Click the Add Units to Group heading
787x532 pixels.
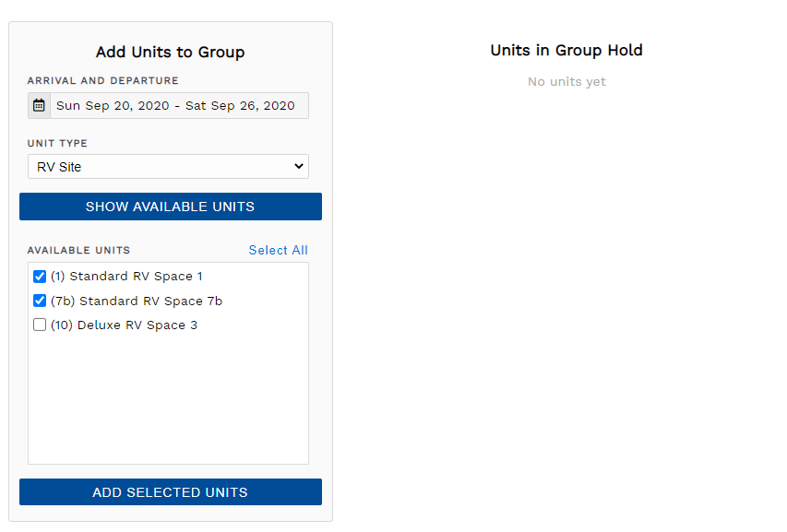170,53
